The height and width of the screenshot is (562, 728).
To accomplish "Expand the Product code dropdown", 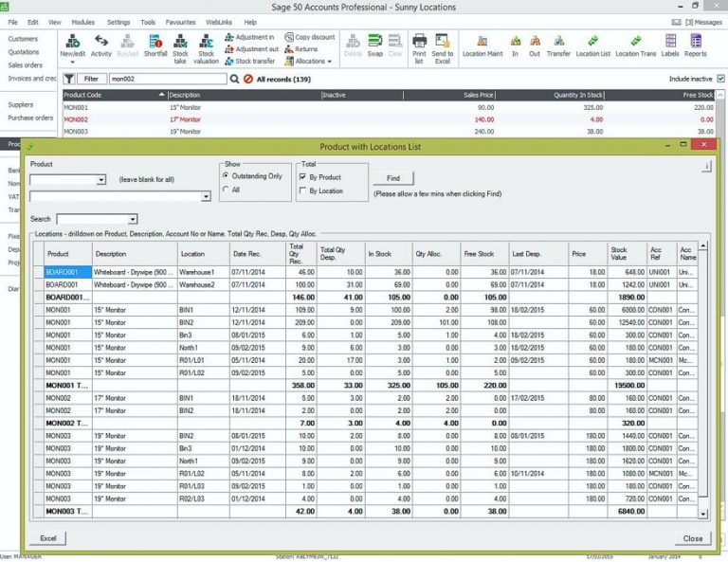I will point(100,180).
